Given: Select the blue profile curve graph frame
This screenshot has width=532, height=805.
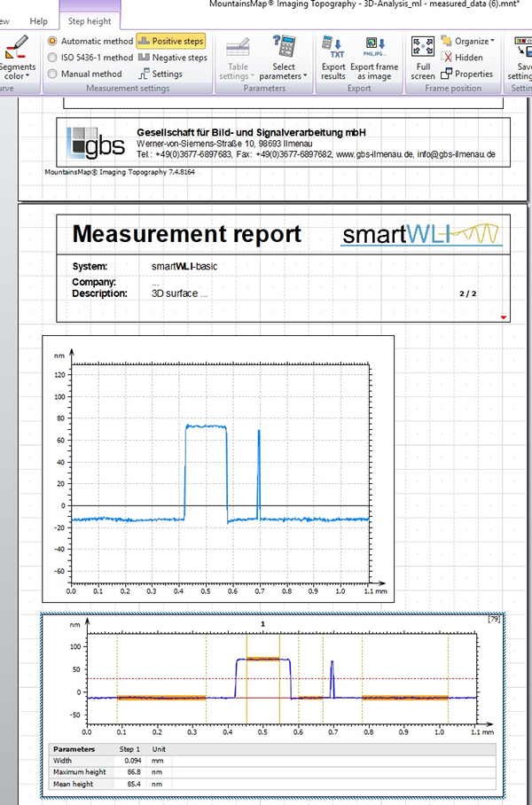Looking at the screenshot, I should [217, 470].
